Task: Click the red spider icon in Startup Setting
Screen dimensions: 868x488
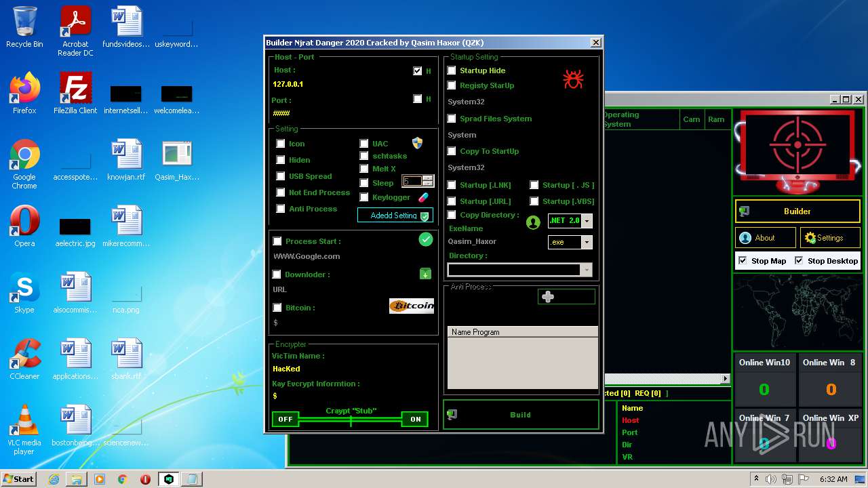Action: pyautogui.click(x=573, y=79)
